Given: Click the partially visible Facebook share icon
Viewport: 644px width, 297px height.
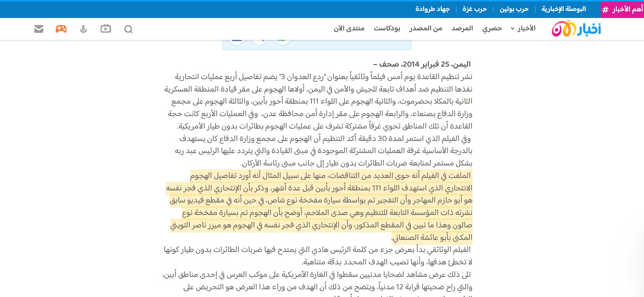Looking at the screenshot, I should click(237, 42).
